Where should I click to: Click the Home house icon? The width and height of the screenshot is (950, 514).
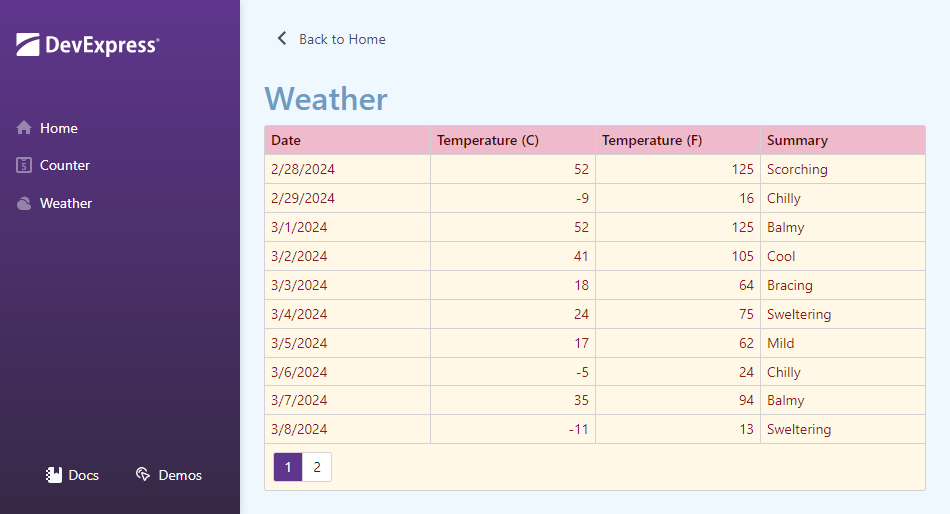tap(24, 128)
